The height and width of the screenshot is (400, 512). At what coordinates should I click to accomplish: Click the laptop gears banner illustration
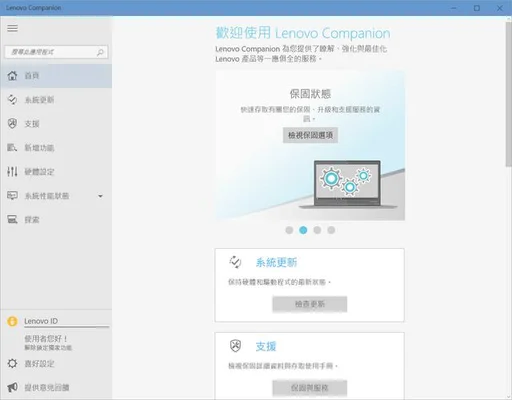[347, 184]
